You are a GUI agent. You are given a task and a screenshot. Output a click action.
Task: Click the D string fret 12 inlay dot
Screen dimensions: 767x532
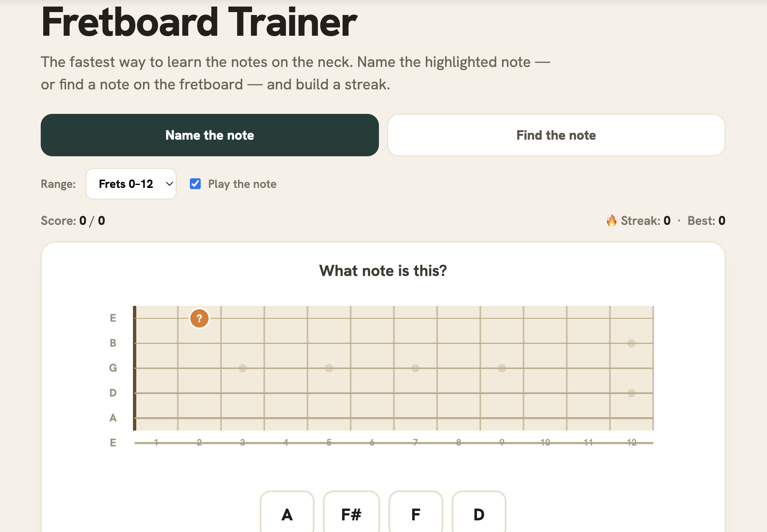632,393
